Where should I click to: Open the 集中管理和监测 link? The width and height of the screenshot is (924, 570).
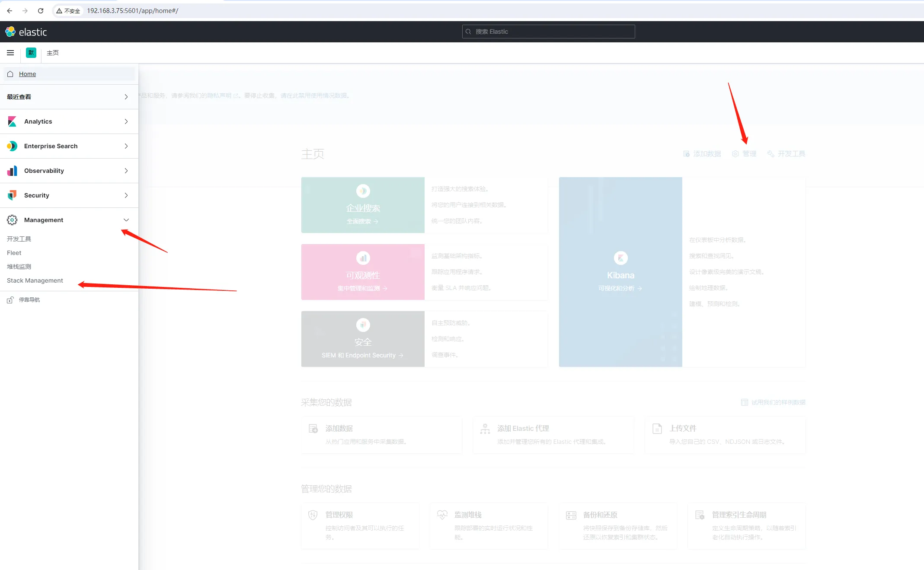363,288
